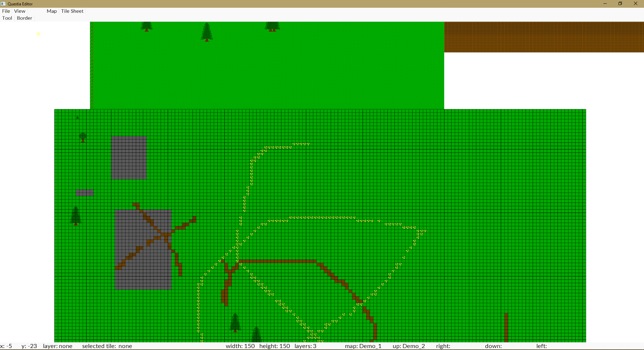Click the 'map: Demo_1' status text
The height and width of the screenshot is (350, 644).
[x=363, y=346]
